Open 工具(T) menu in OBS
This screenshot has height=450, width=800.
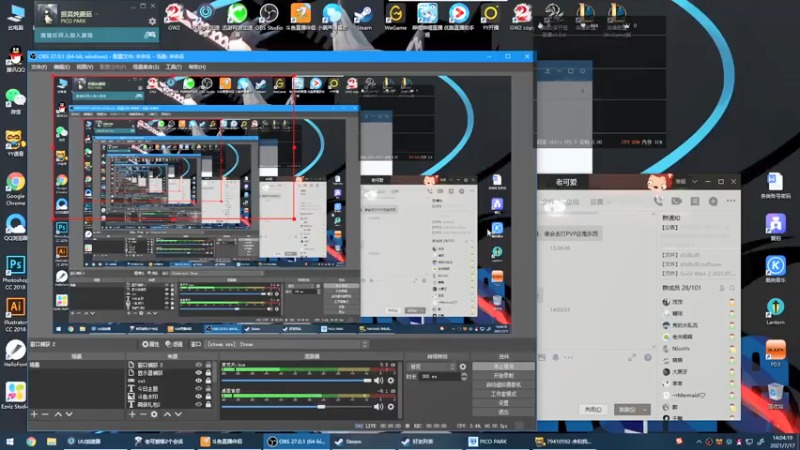pyautogui.click(x=173, y=67)
